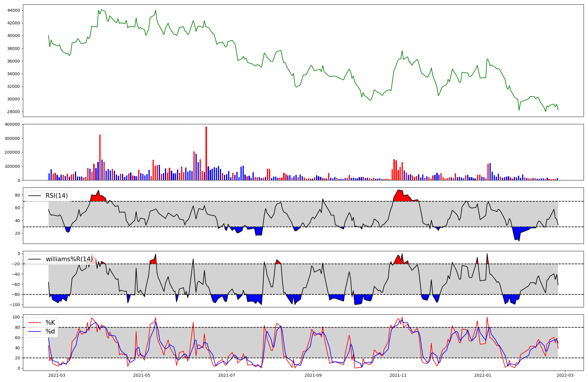Click the williams%R(14) legend label
Screen dimensions: 588x382
coord(69,259)
